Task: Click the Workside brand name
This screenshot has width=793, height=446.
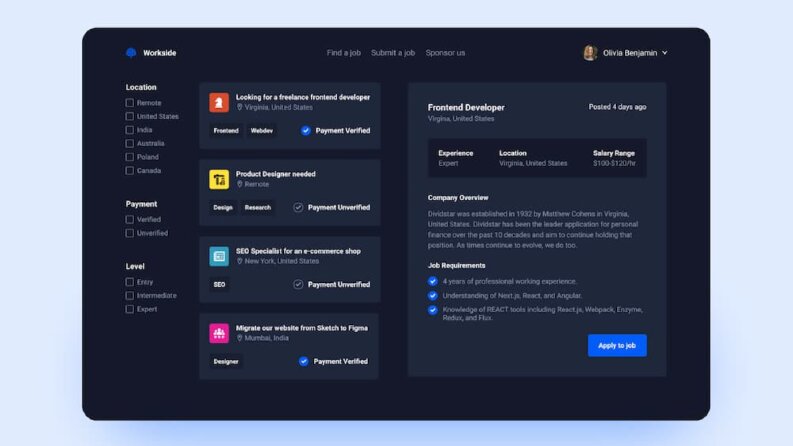Action: (159, 53)
